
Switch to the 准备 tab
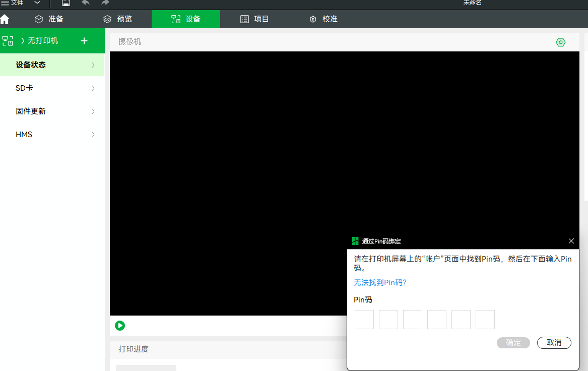point(49,19)
